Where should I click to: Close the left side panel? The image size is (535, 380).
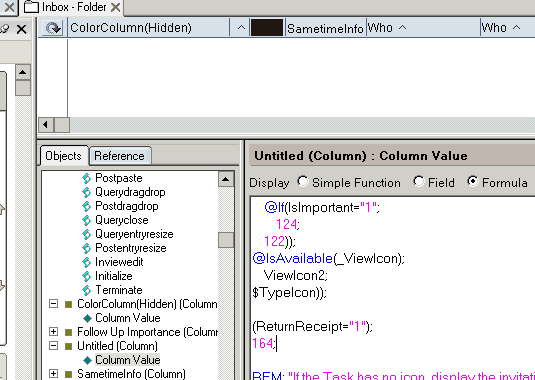tap(21, 29)
